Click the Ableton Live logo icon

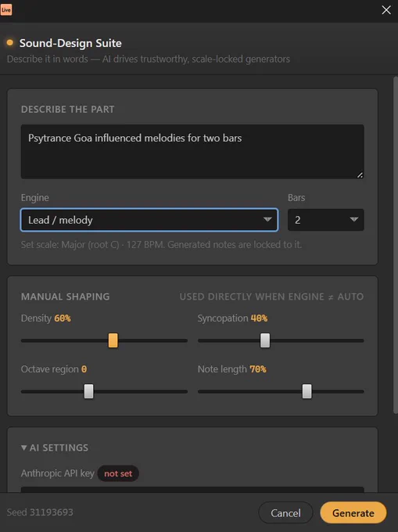(6, 10)
